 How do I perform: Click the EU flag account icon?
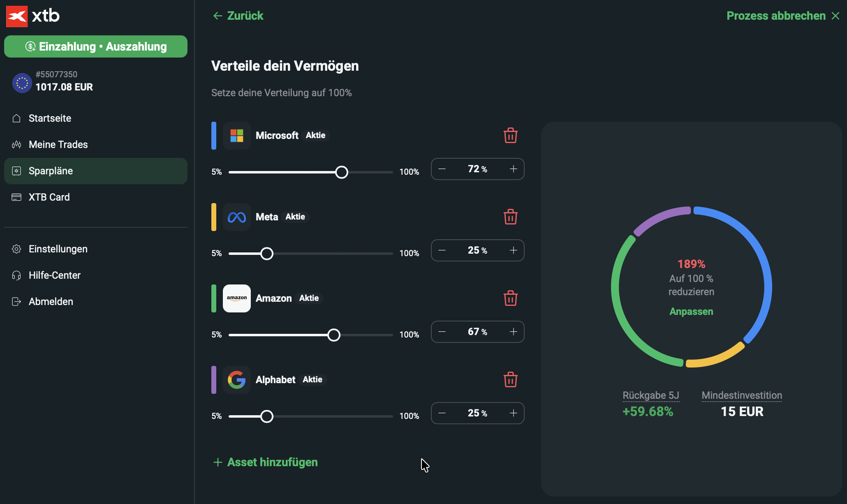pyautogui.click(x=22, y=83)
